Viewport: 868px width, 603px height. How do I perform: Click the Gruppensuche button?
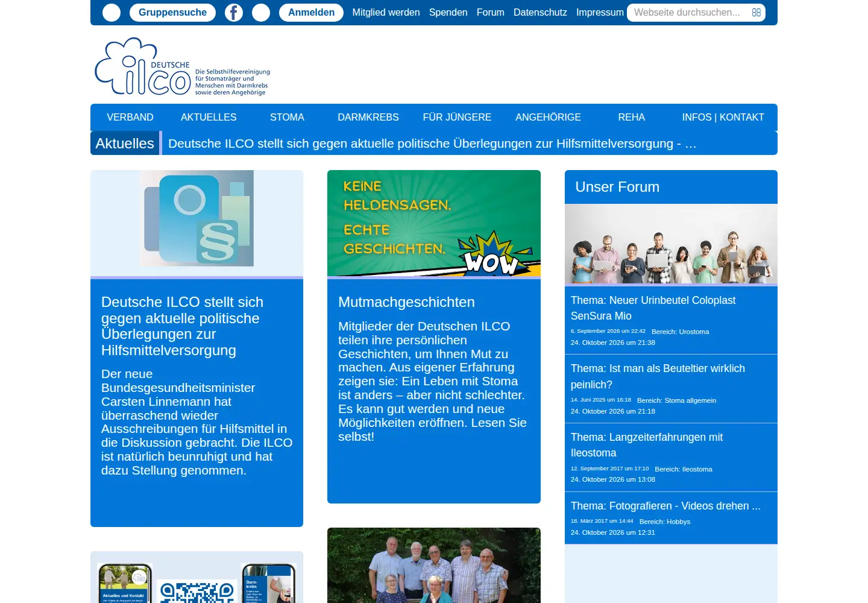172,13
